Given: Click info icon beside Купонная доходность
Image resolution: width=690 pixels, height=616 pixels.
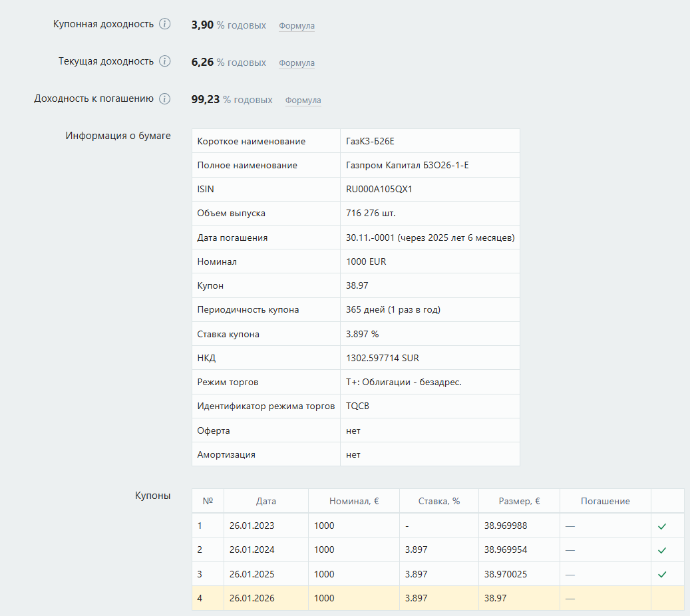Looking at the screenshot, I should click(x=164, y=24).
